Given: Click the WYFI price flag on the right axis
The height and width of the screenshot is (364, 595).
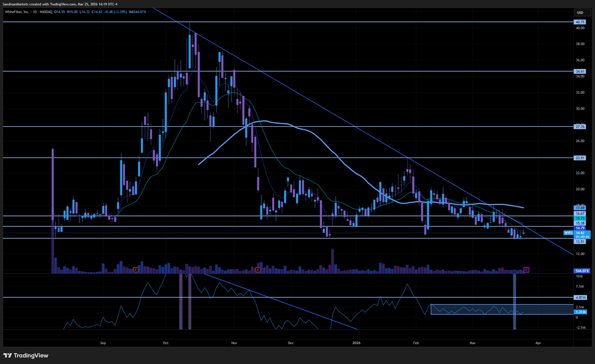Looking at the screenshot, I should point(569,233).
